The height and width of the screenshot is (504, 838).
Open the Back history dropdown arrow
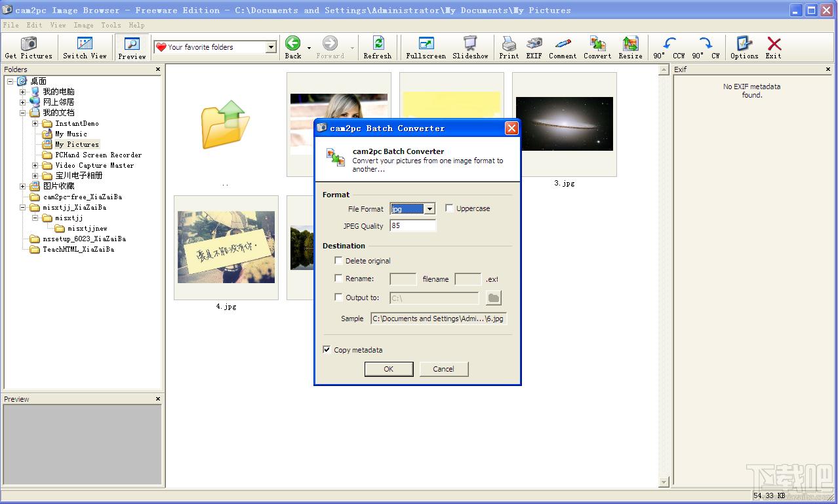(x=309, y=47)
